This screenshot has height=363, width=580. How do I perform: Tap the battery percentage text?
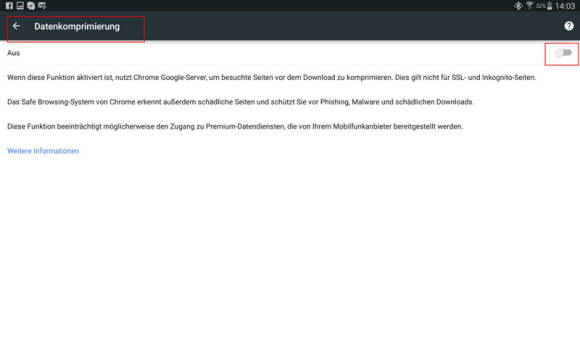[541, 6]
